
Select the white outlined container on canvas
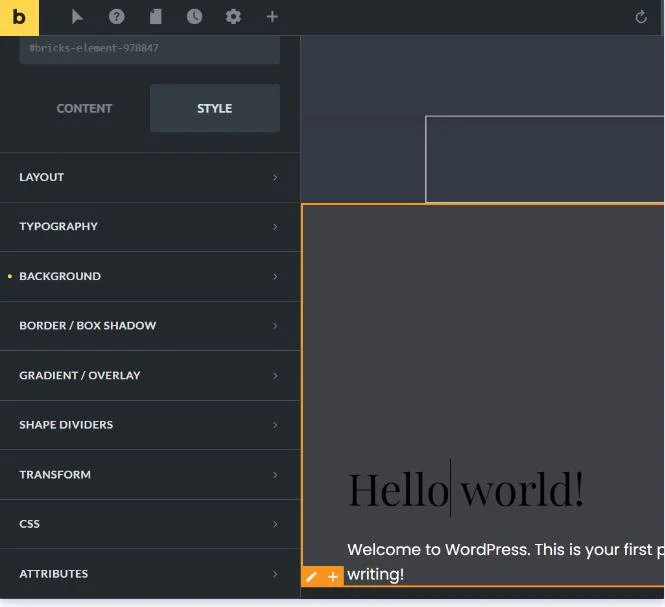545,159
